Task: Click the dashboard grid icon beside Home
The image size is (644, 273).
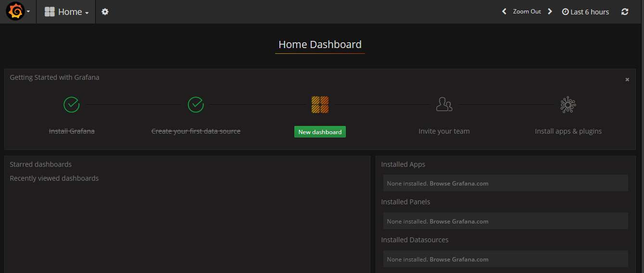Action: (x=50, y=12)
